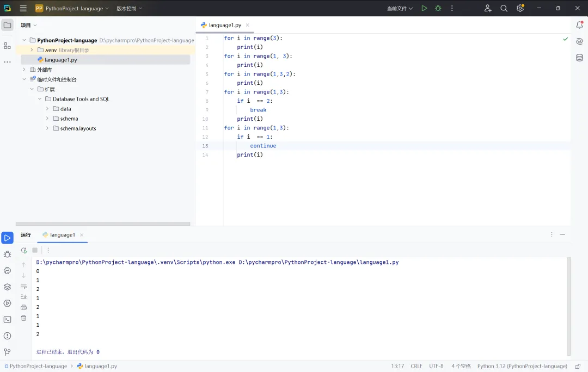Image resolution: width=588 pixels, height=372 pixels.
Task: Clear all console output with trash icon
Action: click(x=23, y=318)
